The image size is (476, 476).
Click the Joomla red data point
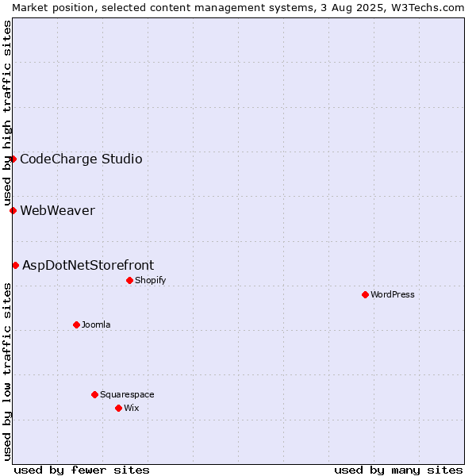[76, 325]
